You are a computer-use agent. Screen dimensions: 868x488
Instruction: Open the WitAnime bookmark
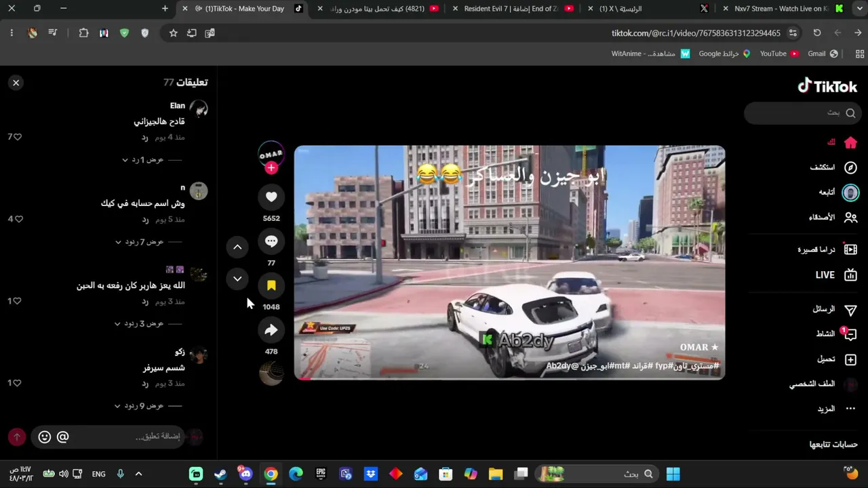click(650, 54)
